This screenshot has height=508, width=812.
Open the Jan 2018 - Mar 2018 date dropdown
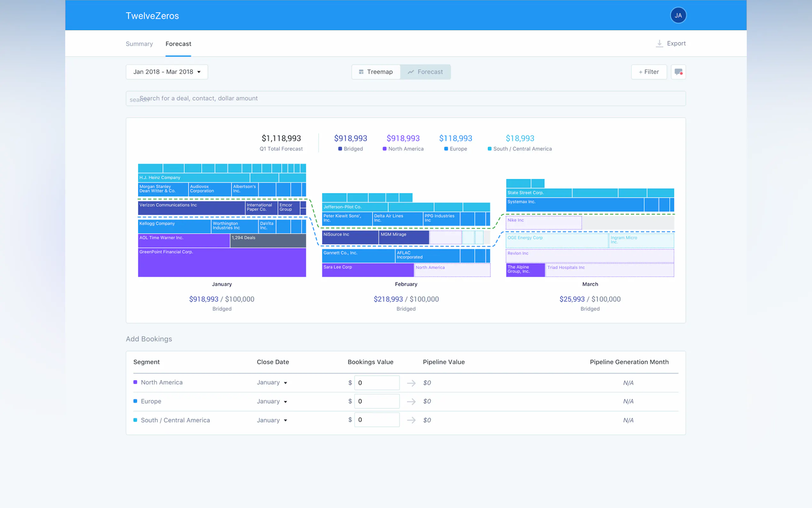pyautogui.click(x=167, y=72)
